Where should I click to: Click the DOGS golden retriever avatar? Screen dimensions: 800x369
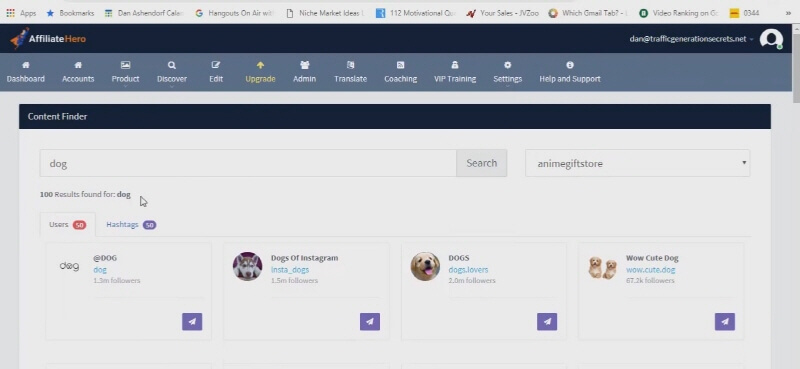[x=425, y=266]
